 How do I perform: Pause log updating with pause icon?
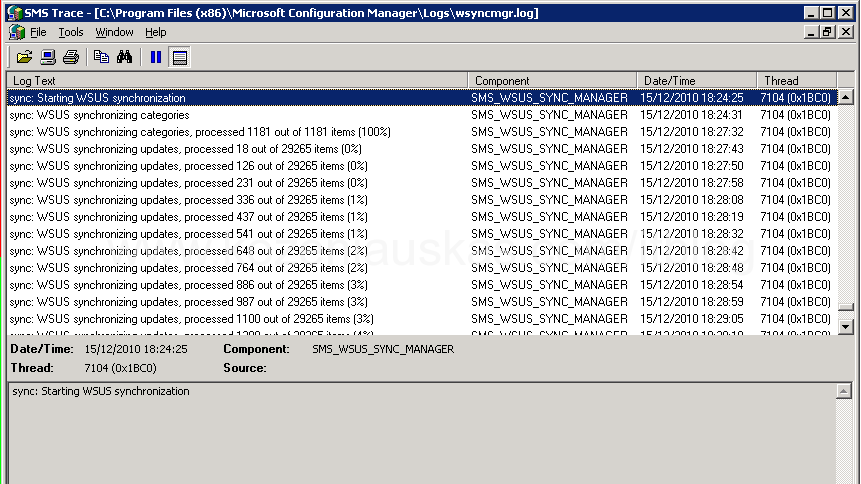click(x=156, y=57)
